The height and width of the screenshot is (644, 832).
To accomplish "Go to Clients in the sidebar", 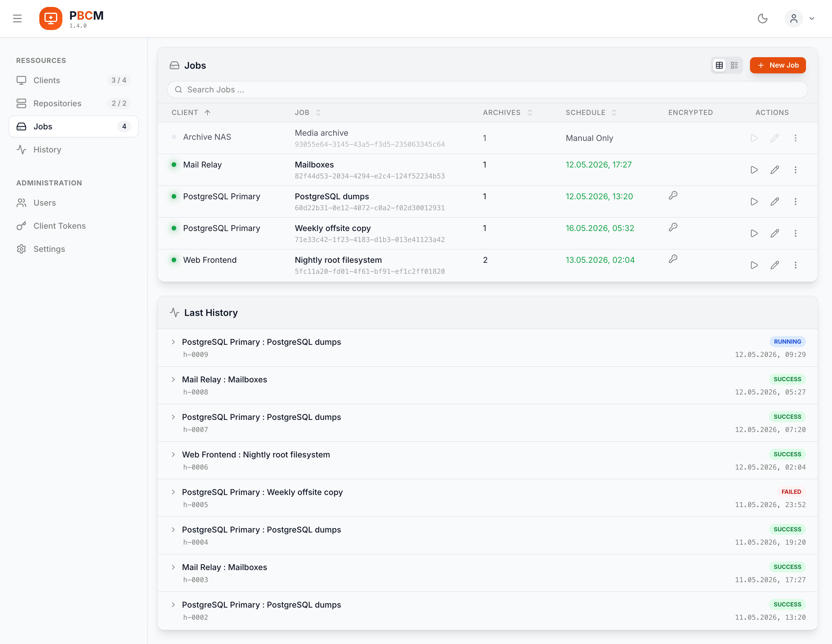I will pos(74,80).
